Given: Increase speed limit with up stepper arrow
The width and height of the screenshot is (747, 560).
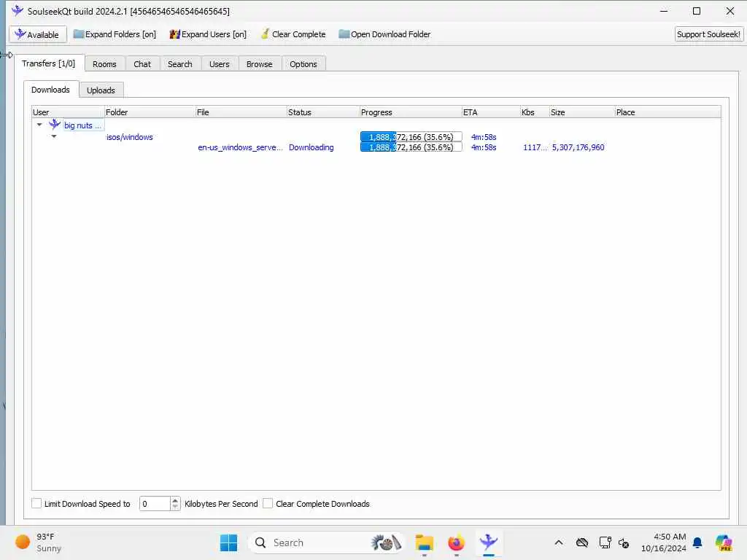Looking at the screenshot, I should pos(175,500).
